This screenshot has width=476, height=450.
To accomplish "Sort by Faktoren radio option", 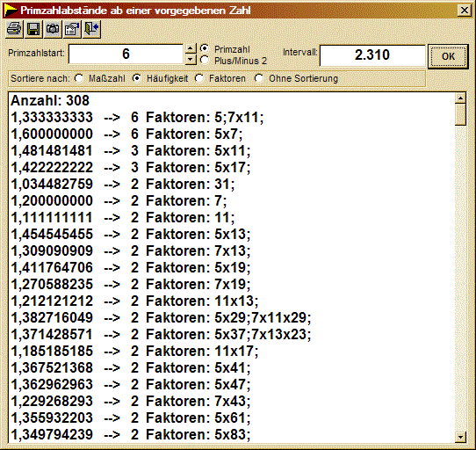I will 199,78.
